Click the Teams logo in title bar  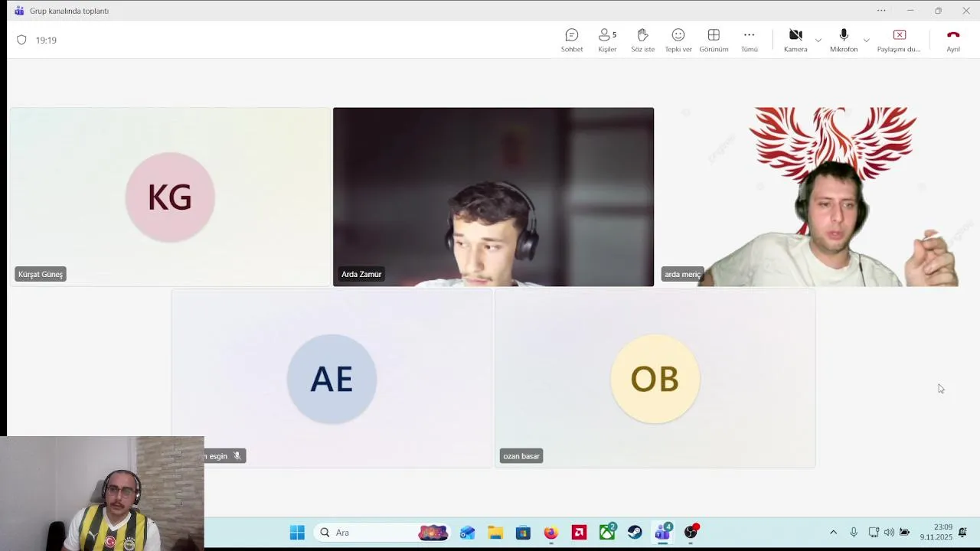[19, 11]
